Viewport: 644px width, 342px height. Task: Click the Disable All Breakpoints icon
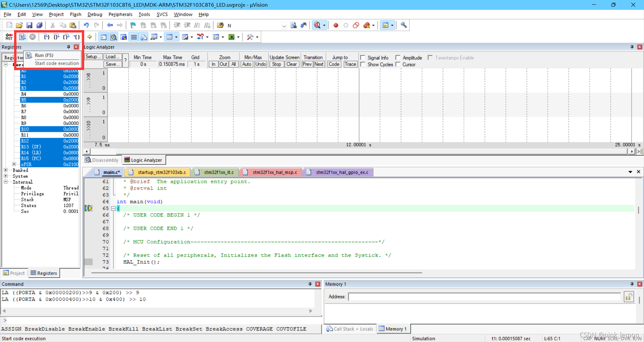pos(356,25)
